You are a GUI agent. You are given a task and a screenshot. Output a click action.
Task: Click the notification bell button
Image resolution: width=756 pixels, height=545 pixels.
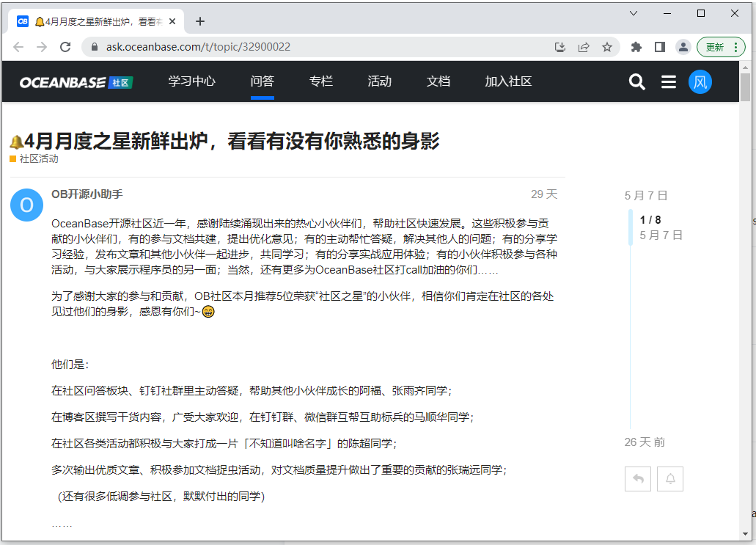coord(670,479)
